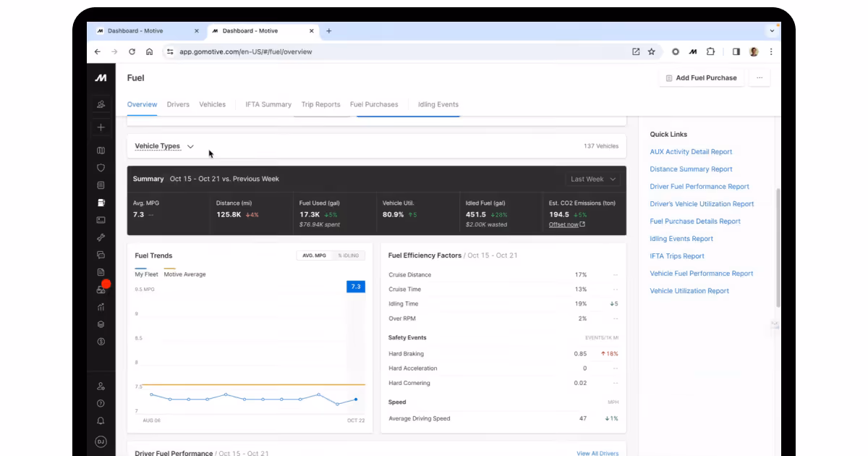This screenshot has width=868, height=456.
Task: Open the three-dot more options button beside Add Fuel Purchase
Action: point(759,77)
